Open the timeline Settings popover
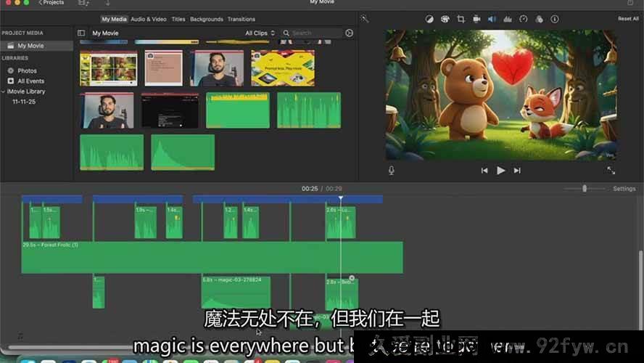 [624, 189]
